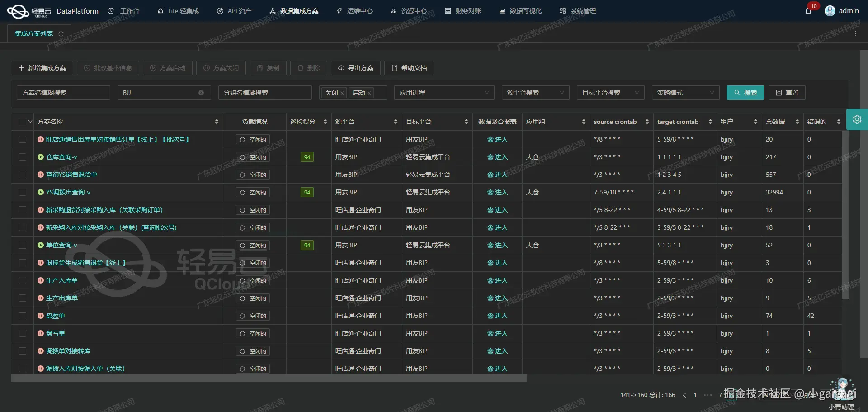Select all rows with the header checkbox

click(x=23, y=121)
